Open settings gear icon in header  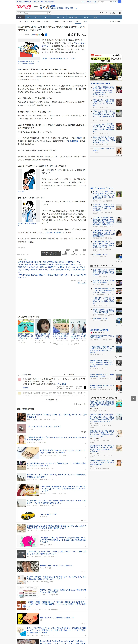click(x=120, y=13)
